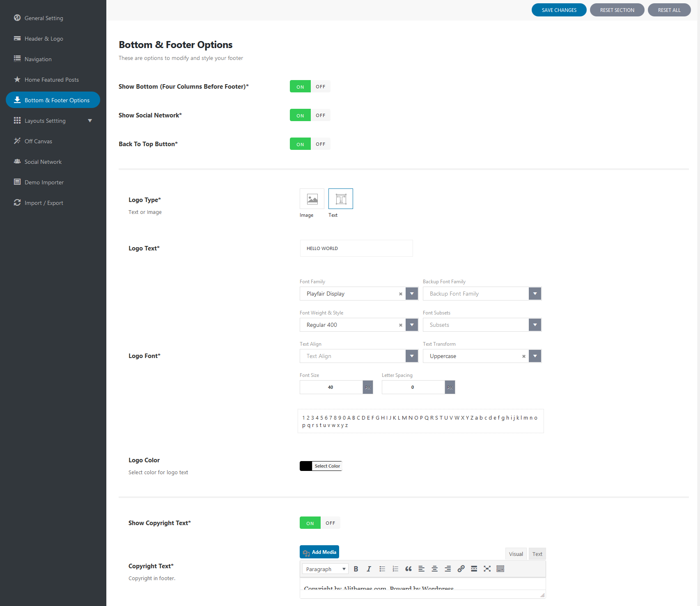Screen dimensions: 700x606
Task: Turn off Show Social Network
Action: click(x=320, y=115)
